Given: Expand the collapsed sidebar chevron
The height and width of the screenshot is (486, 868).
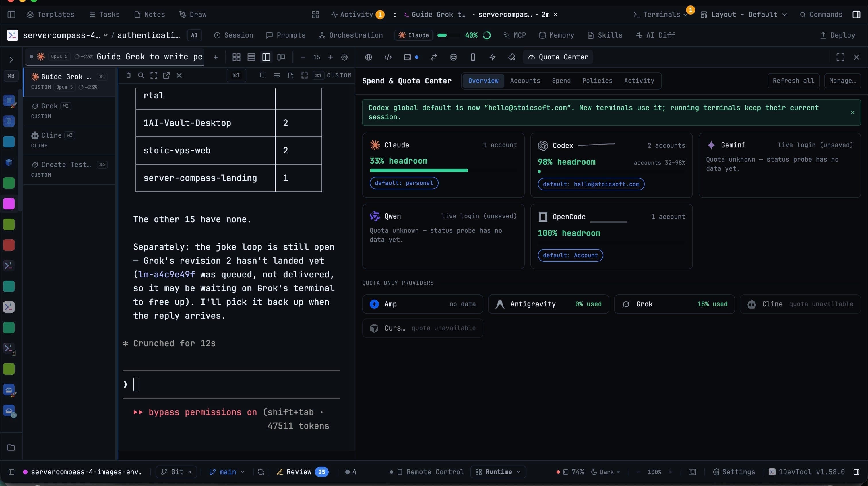Looking at the screenshot, I should point(11,60).
